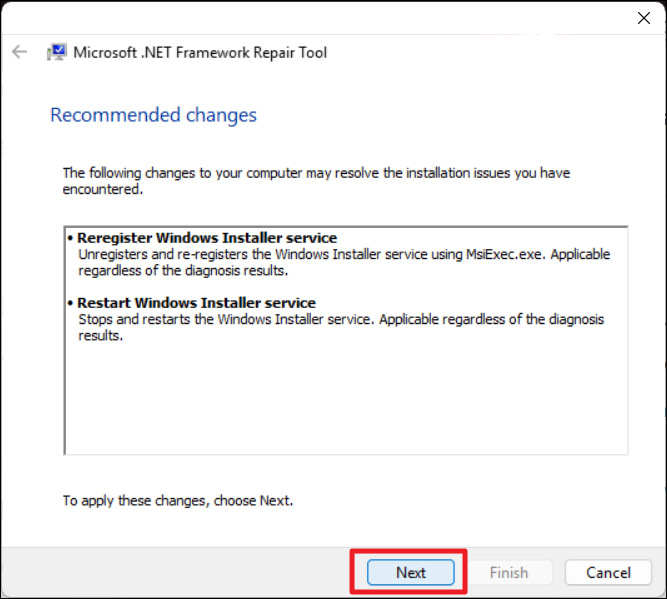
Task: Click empty space inside the changes list box
Action: 345,400
